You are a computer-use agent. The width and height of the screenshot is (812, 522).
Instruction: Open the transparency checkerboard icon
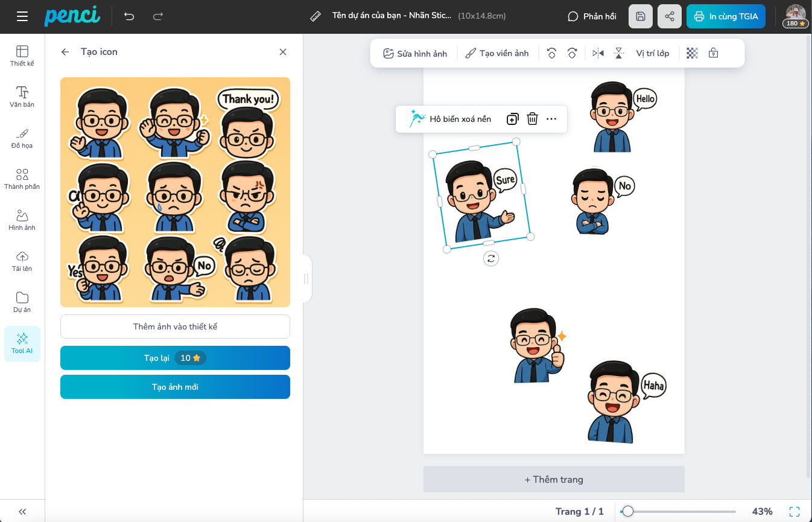pos(692,53)
